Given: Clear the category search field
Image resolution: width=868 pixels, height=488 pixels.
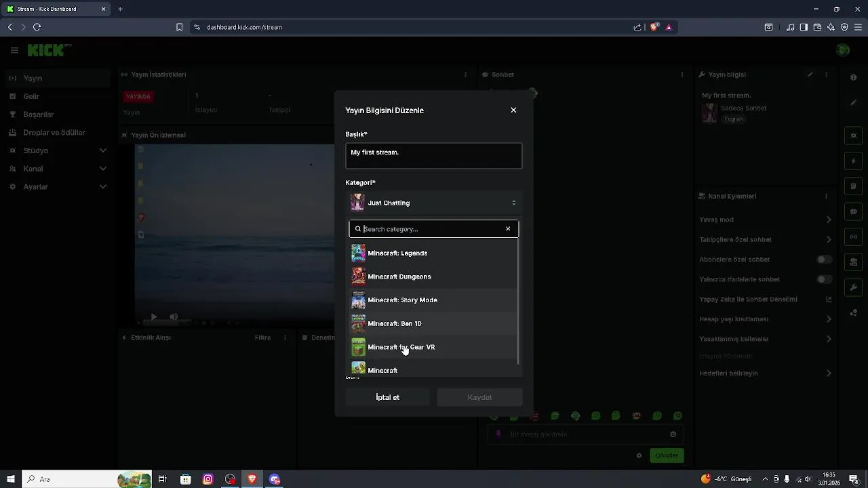Looking at the screenshot, I should click(x=508, y=229).
